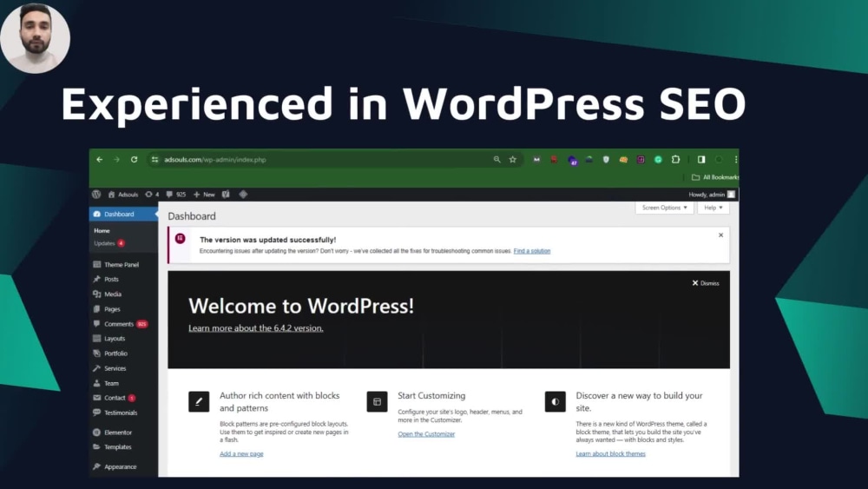Click the browser forward arrow
868x489 pixels.
[117, 160]
